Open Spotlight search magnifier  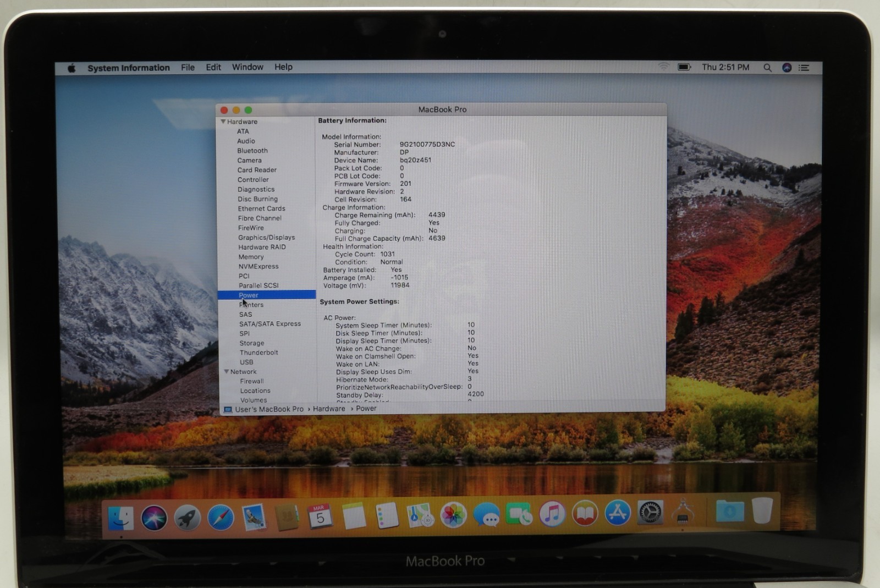click(767, 68)
